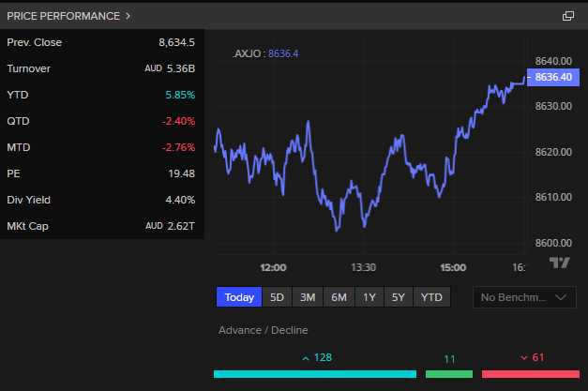Open the No Benchmark dropdown

pyautogui.click(x=523, y=297)
